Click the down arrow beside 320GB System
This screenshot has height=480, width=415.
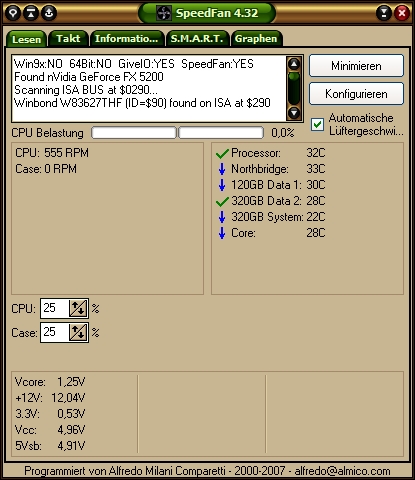[222, 217]
